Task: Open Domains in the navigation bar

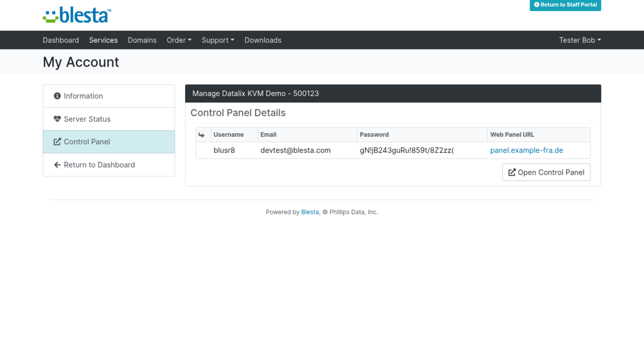Action: pos(142,40)
